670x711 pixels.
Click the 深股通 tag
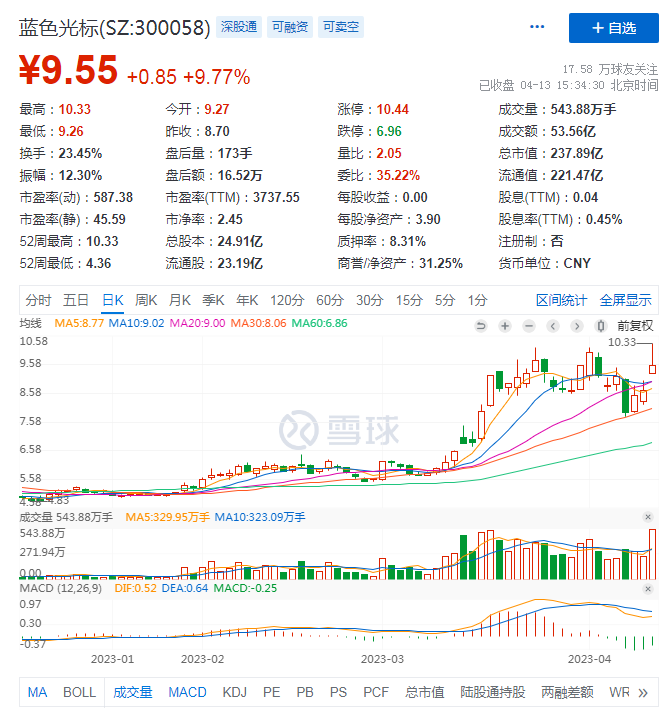coord(239,27)
